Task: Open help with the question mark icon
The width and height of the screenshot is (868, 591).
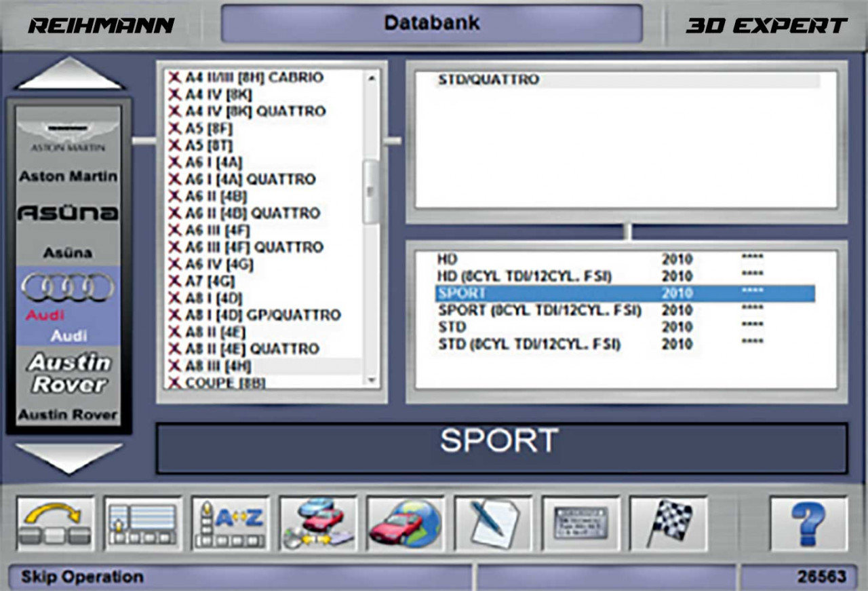Action: coord(808,523)
